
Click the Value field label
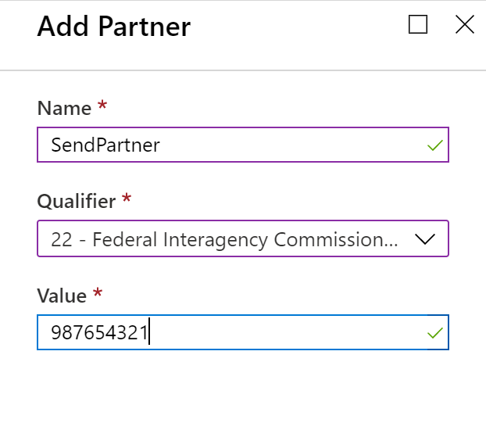62,296
